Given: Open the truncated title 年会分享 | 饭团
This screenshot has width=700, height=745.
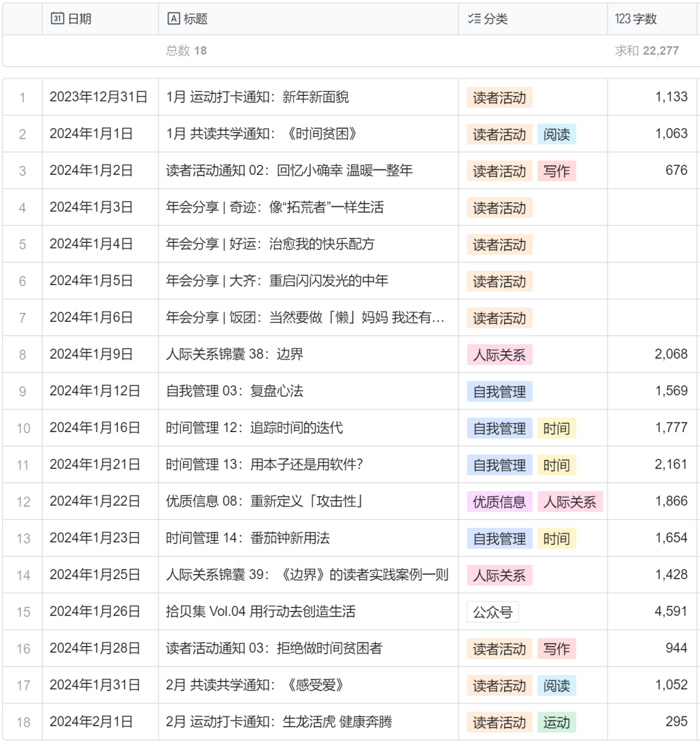Looking at the screenshot, I should [305, 317].
